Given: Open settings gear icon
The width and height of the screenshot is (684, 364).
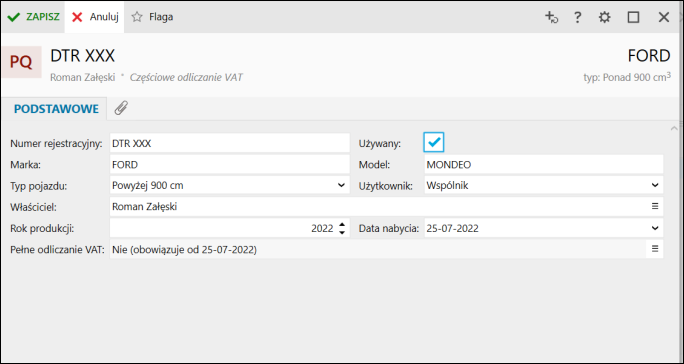Looking at the screenshot, I should [604, 17].
